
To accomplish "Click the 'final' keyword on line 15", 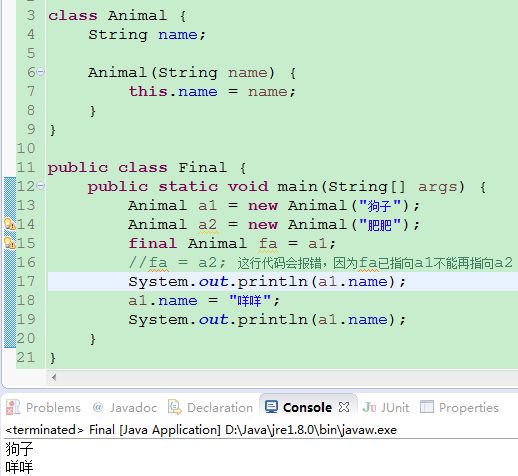I will click(x=153, y=243).
